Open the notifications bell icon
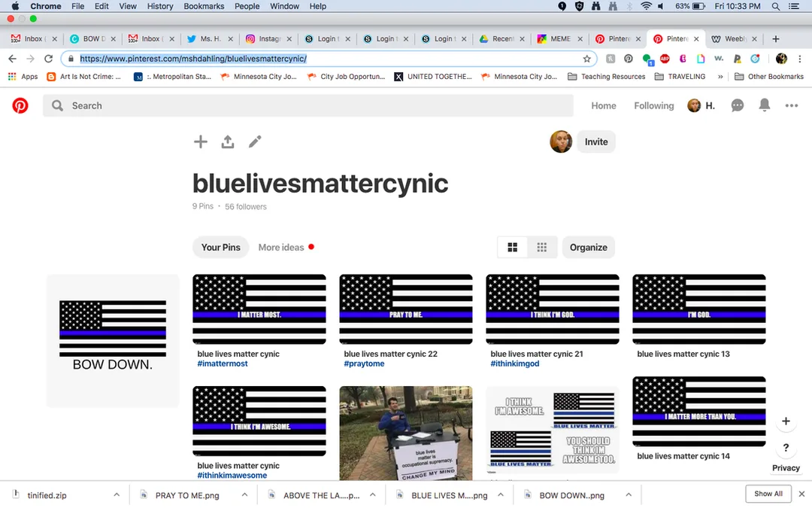The width and height of the screenshot is (812, 508). [x=765, y=105]
